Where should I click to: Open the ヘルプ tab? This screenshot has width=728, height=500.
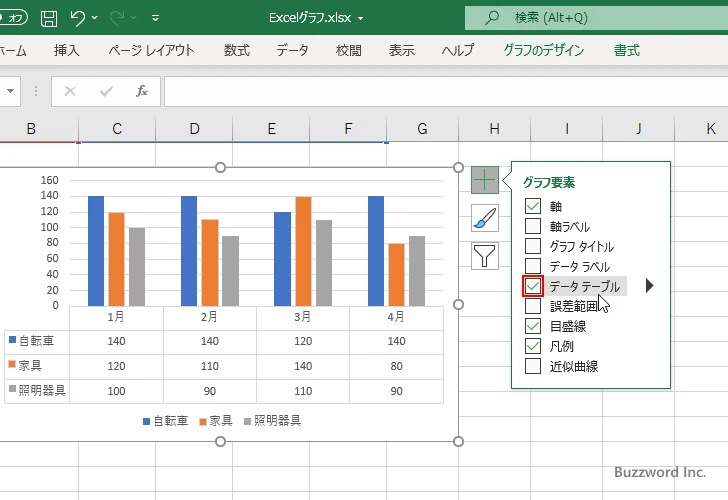[x=458, y=50]
